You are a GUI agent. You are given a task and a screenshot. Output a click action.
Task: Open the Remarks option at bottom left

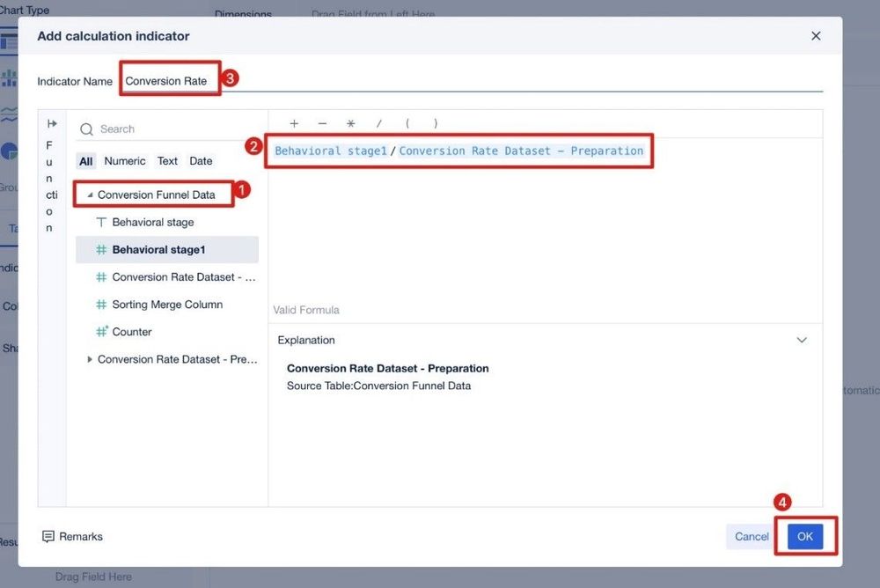[73, 536]
